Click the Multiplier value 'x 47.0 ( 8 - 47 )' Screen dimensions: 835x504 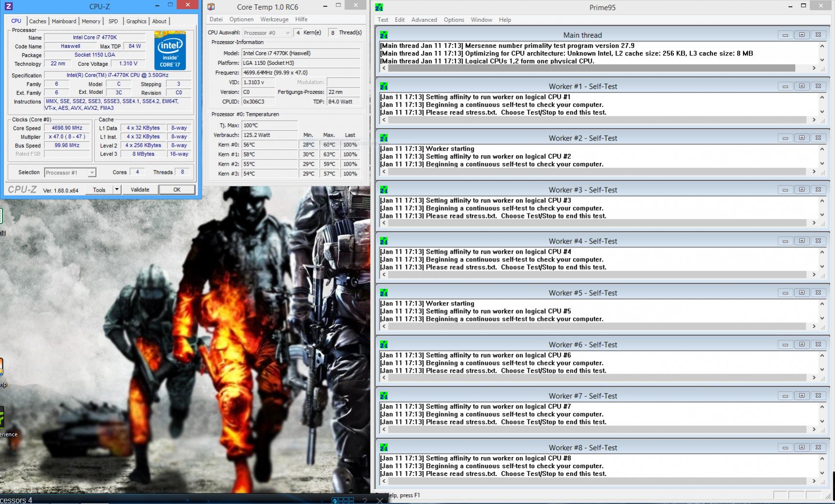[x=67, y=137]
